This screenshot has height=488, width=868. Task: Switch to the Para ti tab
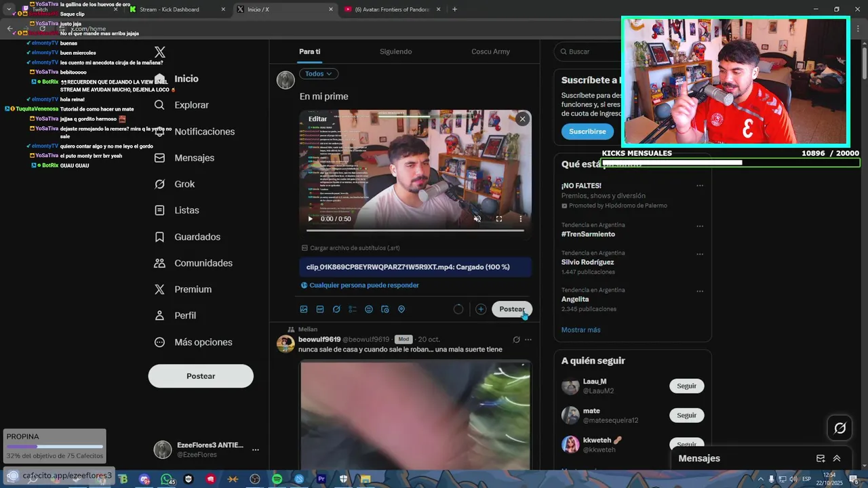pos(310,52)
